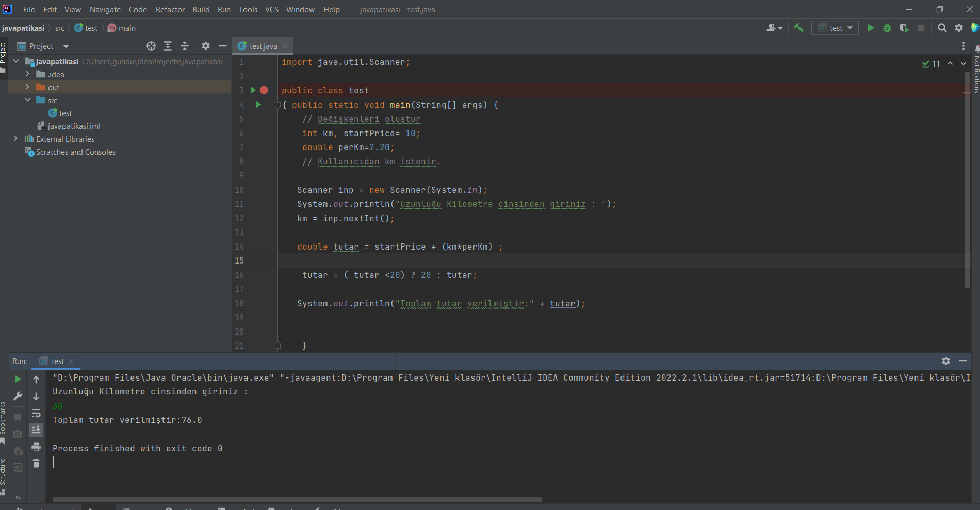Screen dimensions: 980x510
Task: Rerun the program from the Run panel
Action: tap(18, 379)
